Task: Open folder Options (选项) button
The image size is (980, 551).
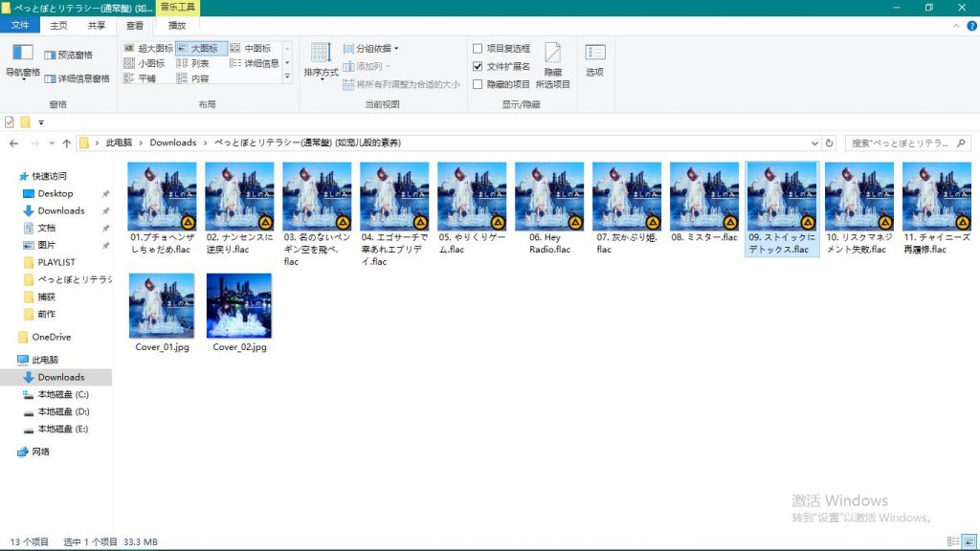Action: (594, 60)
